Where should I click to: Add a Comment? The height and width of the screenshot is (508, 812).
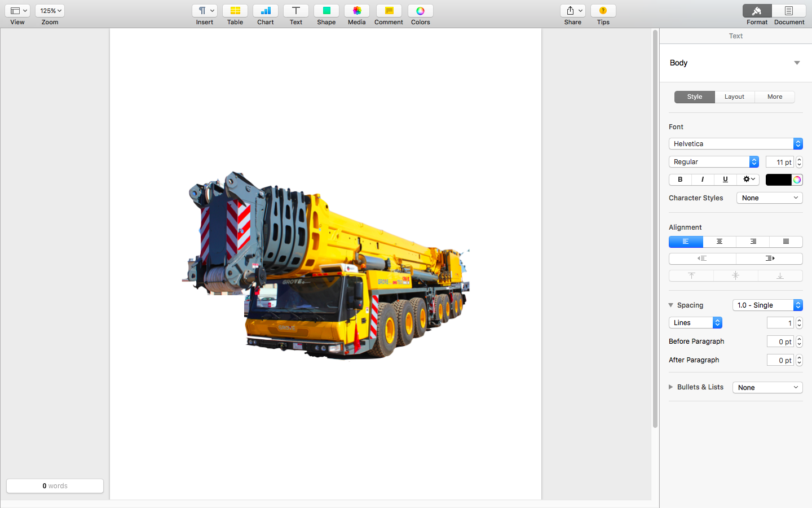pyautogui.click(x=388, y=10)
